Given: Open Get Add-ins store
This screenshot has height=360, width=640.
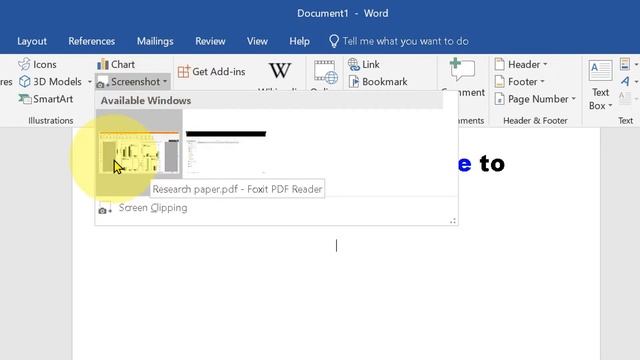Looking at the screenshot, I should (211, 71).
